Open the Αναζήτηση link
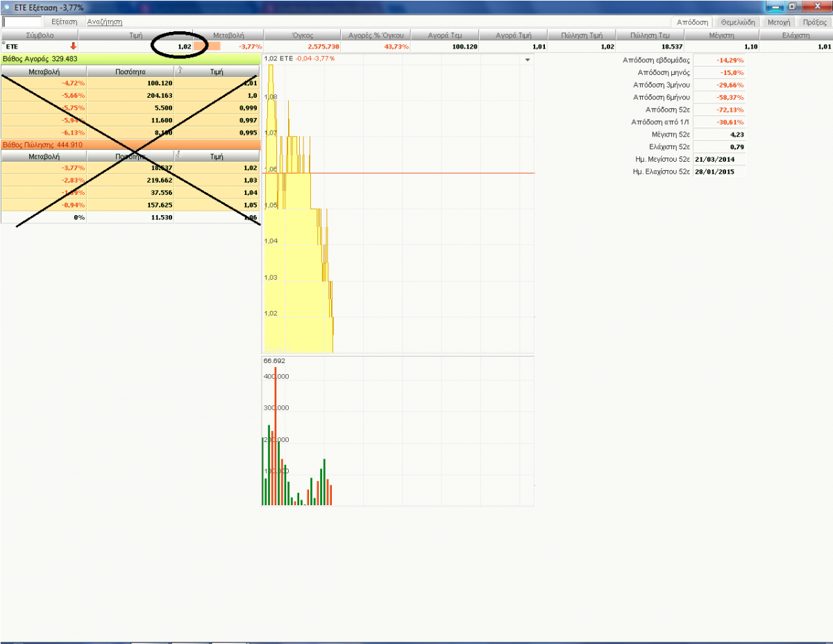The width and height of the screenshot is (833, 644). [x=104, y=22]
